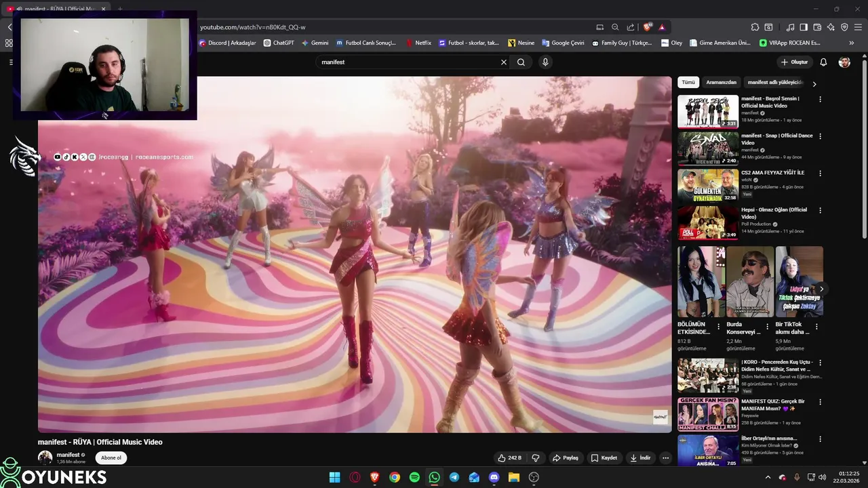Open the MANIFEST QUIZ video thumbnail

[x=708, y=413]
